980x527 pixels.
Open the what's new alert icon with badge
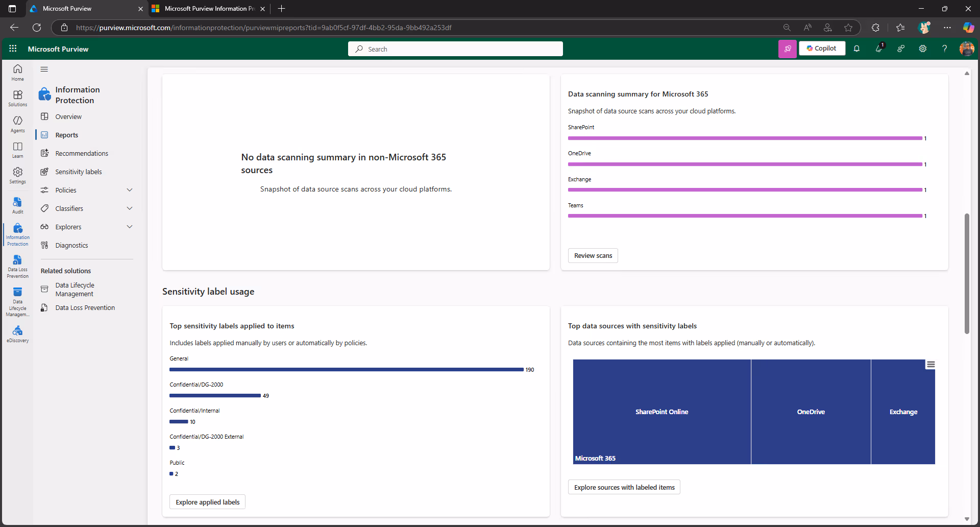879,49
